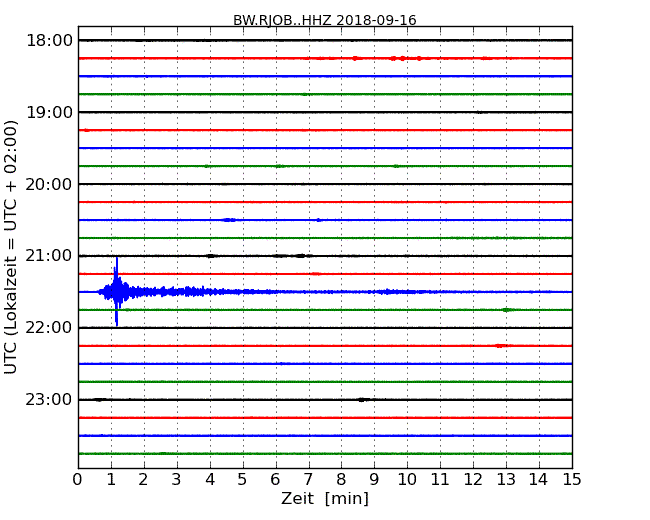Click the x-axis tick label 12
Screen dimensions: 650x520
(473, 480)
